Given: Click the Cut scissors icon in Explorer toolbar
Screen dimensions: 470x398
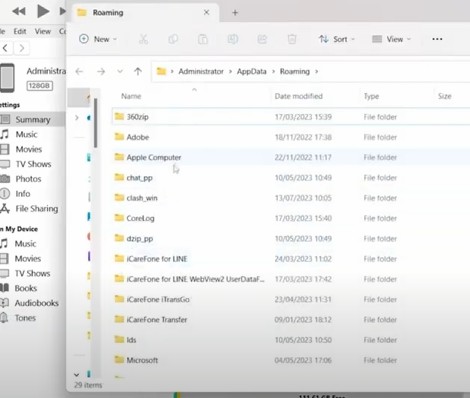Looking at the screenshot, I should click(x=143, y=39).
